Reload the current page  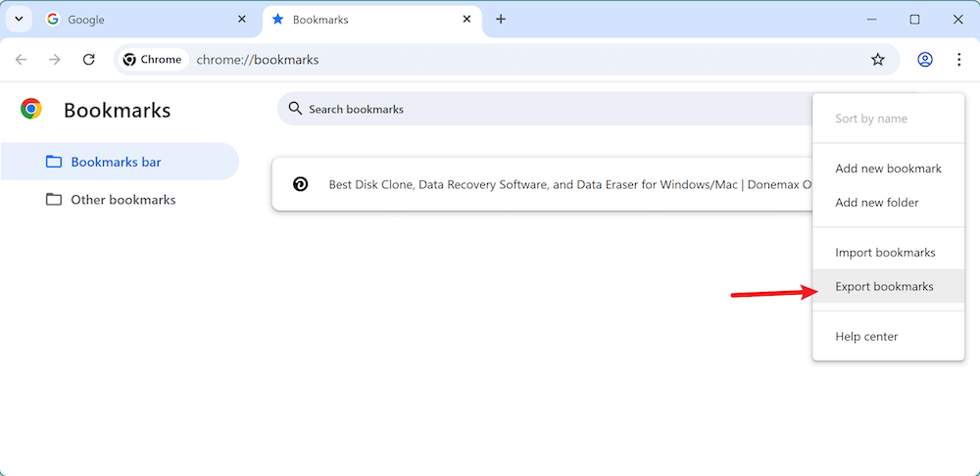(x=89, y=60)
